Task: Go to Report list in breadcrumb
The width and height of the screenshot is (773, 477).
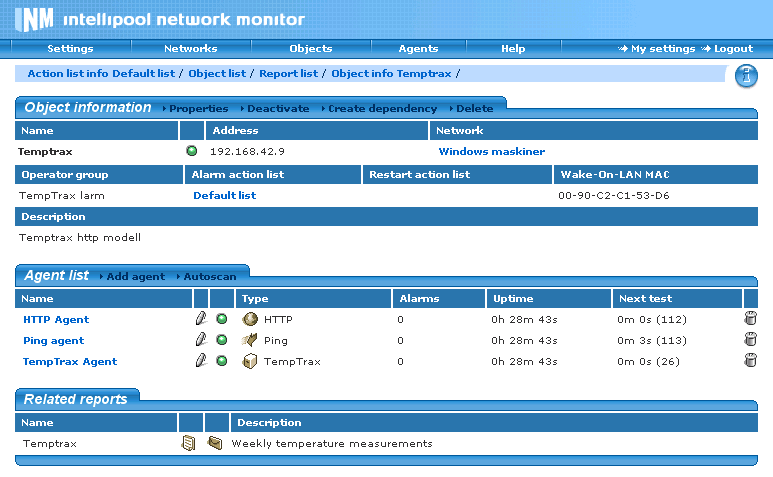Action: [288, 73]
